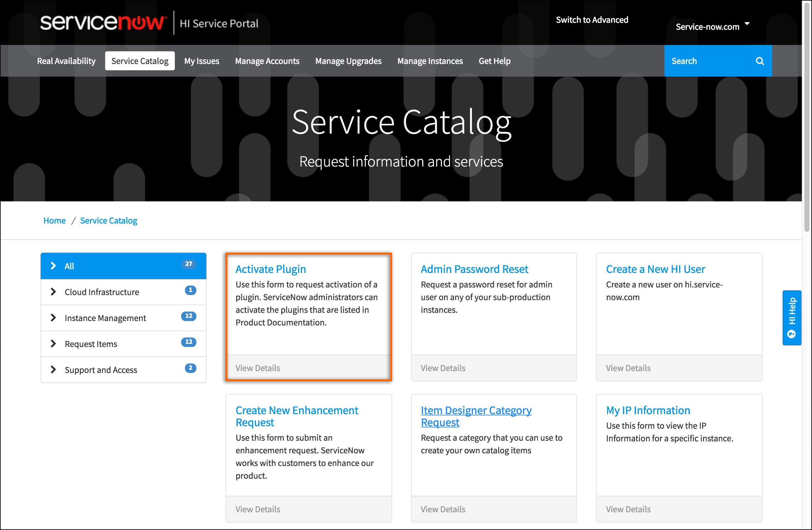Click the 12 badge on Request Items
Screen dimensions: 812x530
pyautogui.click(x=189, y=342)
